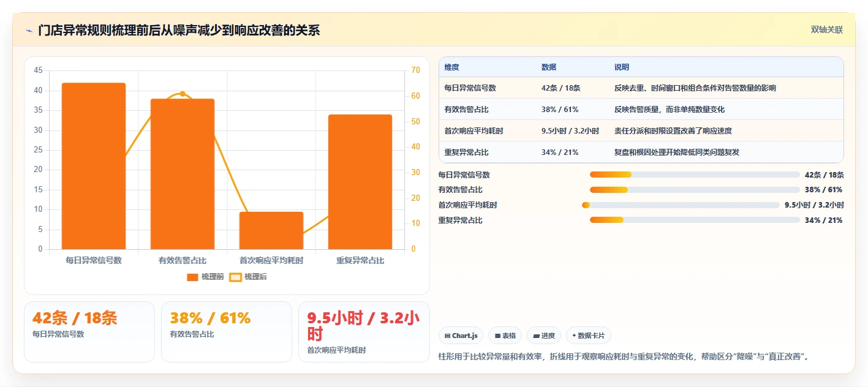Click the footer note starting with 柱形用于比较
The image size is (868, 387).
[625, 356]
